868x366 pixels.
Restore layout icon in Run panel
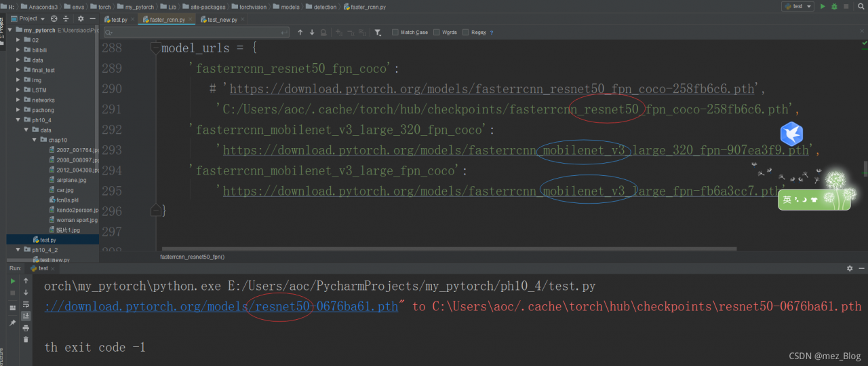(x=12, y=308)
